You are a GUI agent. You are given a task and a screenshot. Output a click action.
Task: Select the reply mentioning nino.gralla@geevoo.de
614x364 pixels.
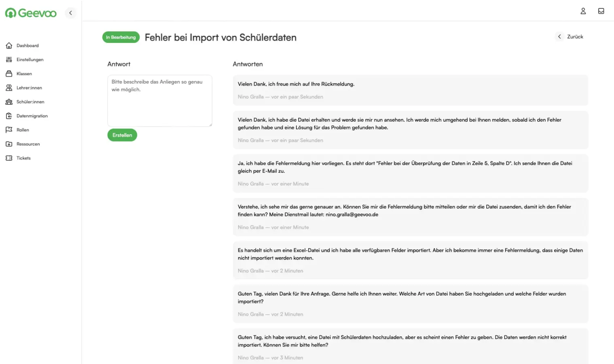coord(410,217)
